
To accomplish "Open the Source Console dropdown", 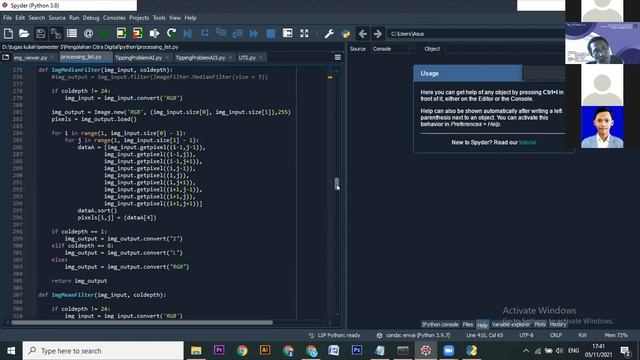I will (x=393, y=49).
